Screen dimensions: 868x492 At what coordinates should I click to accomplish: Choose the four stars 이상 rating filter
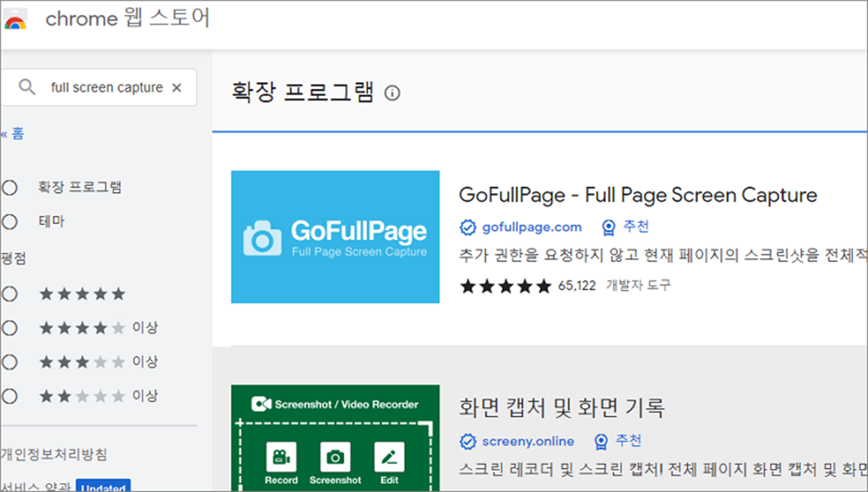pyautogui.click(x=10, y=327)
